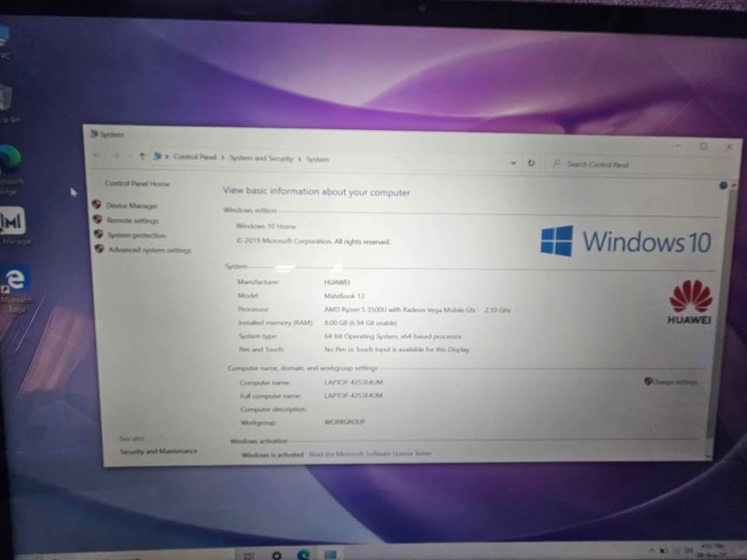
Task: Open the recent locations dropdown beside Forward
Action: point(129,156)
